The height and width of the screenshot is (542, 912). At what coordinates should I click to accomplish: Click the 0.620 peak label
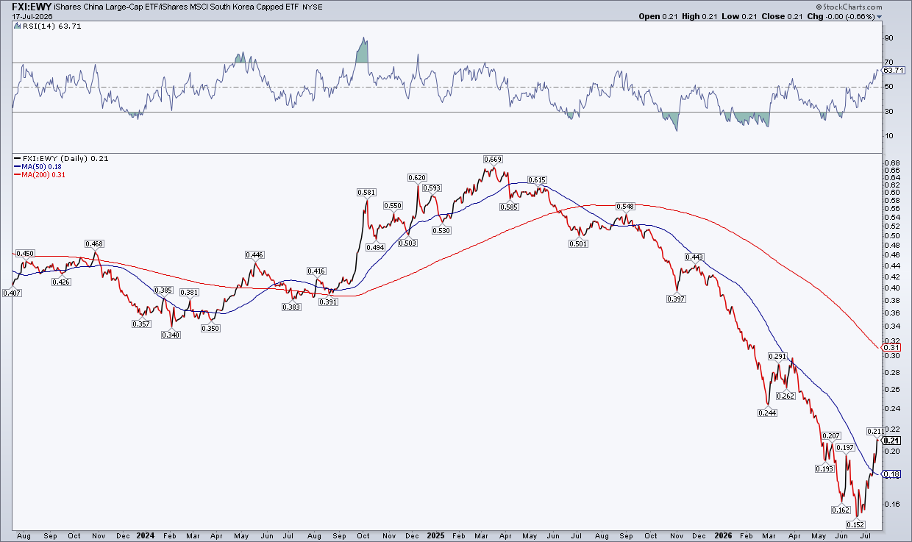(417, 178)
